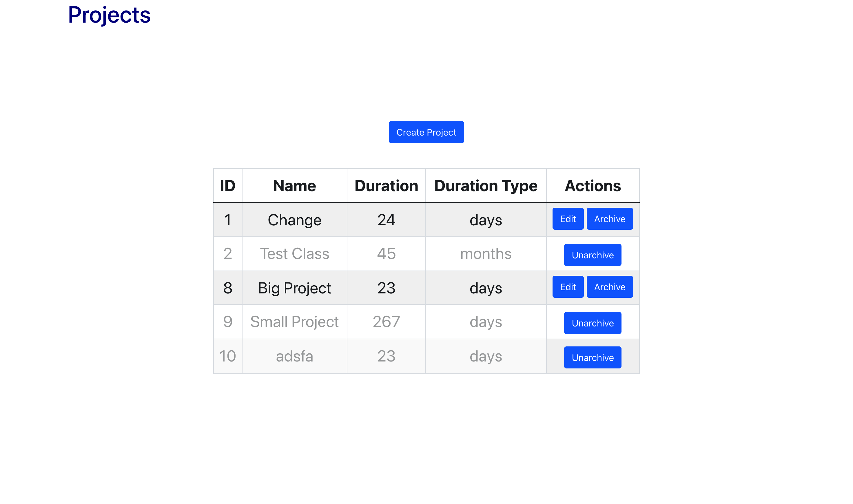The height and width of the screenshot is (504, 853).
Task: Archive the Change project
Action: pos(609,219)
